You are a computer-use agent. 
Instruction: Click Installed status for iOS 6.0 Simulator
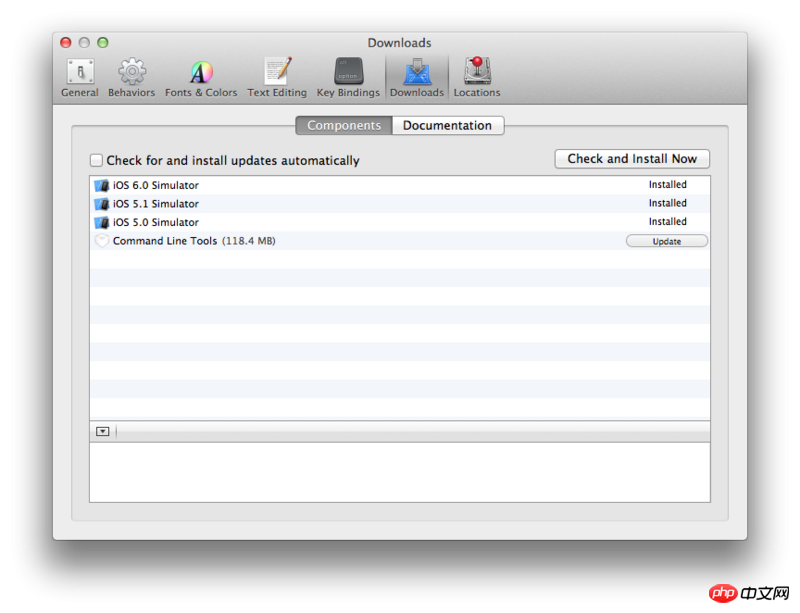[667, 184]
